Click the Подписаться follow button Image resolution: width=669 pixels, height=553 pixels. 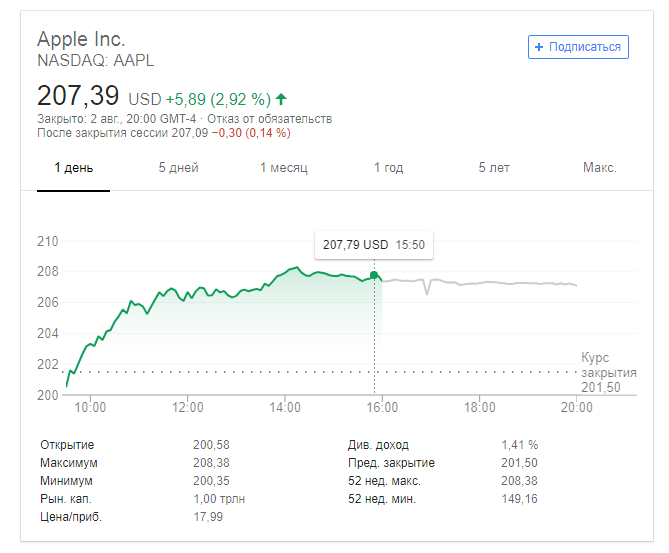pyautogui.click(x=578, y=47)
